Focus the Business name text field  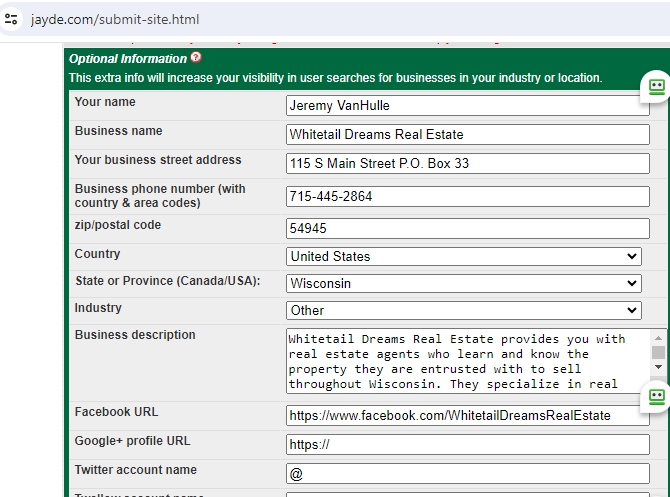click(467, 135)
